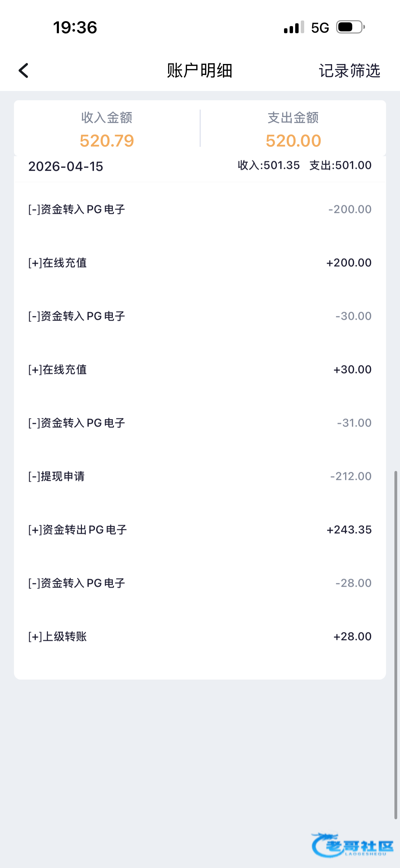Image resolution: width=400 pixels, height=868 pixels.
Task: Tap the 19:36 clock in status bar
Action: point(75,27)
